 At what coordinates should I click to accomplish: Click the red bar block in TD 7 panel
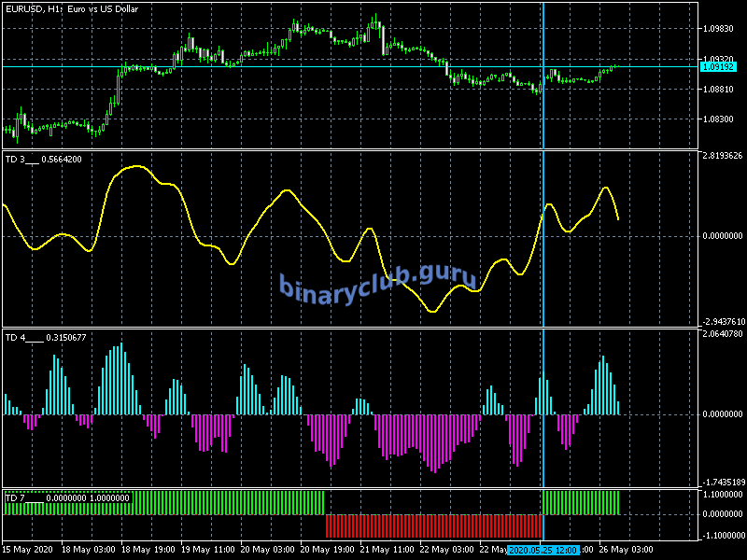tap(433, 525)
